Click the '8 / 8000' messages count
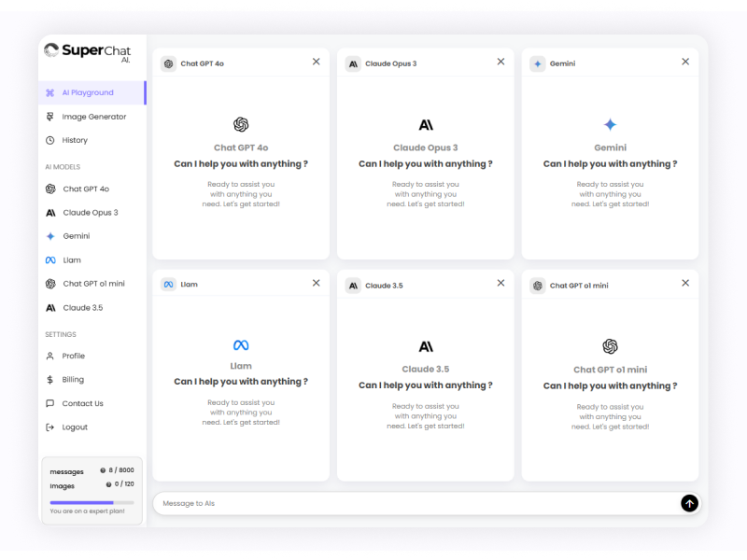747x560 pixels. (121, 470)
